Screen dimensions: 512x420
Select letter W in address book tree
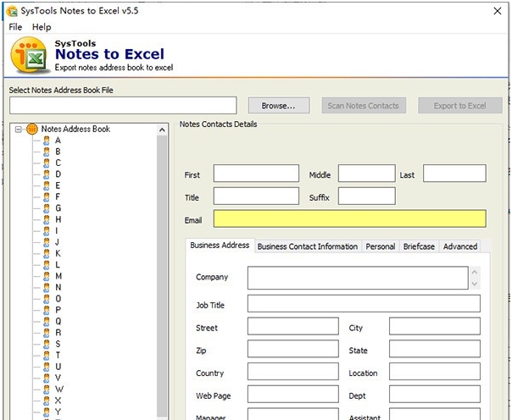(x=59, y=390)
